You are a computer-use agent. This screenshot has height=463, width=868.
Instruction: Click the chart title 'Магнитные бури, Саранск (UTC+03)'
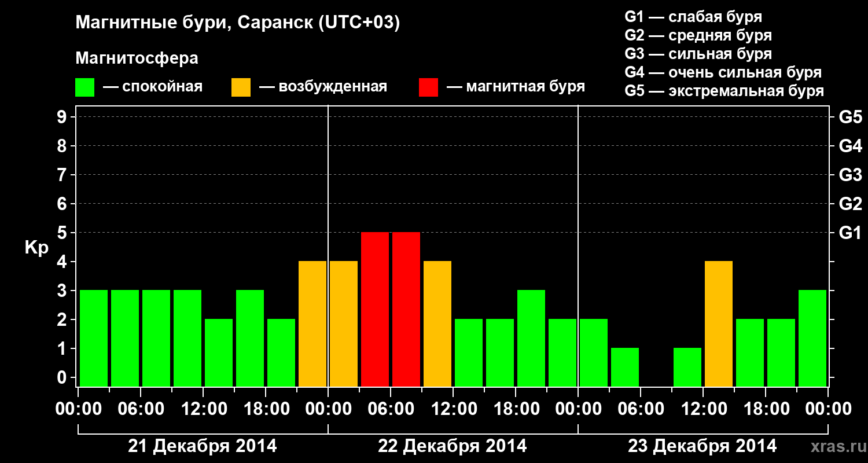[x=238, y=23]
